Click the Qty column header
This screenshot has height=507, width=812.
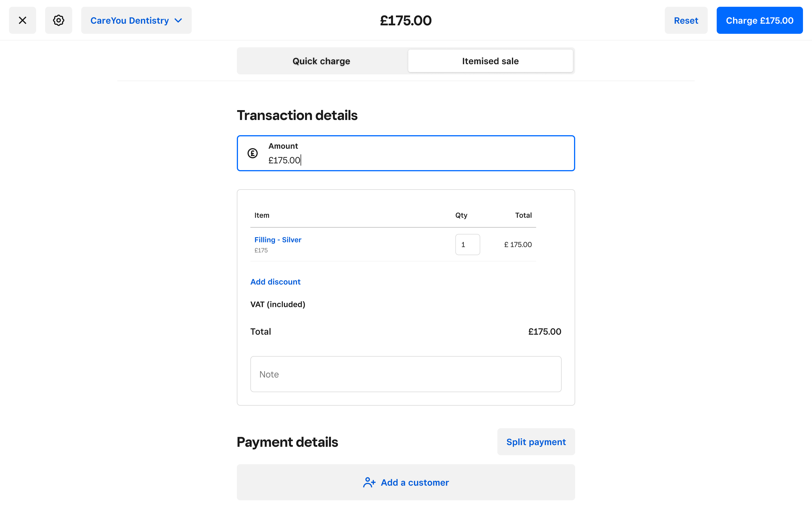click(461, 215)
